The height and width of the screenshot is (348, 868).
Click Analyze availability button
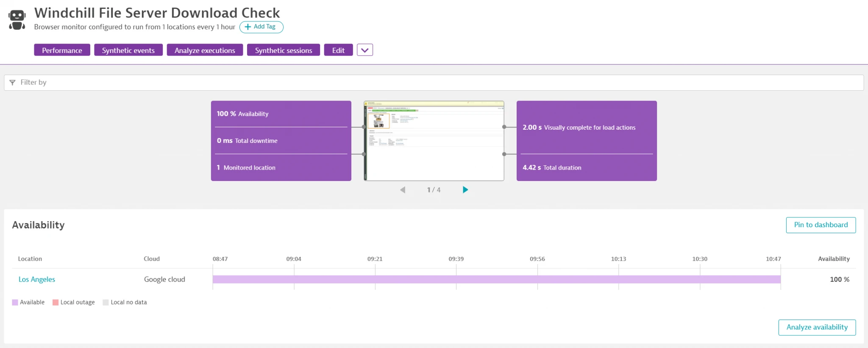click(x=817, y=327)
